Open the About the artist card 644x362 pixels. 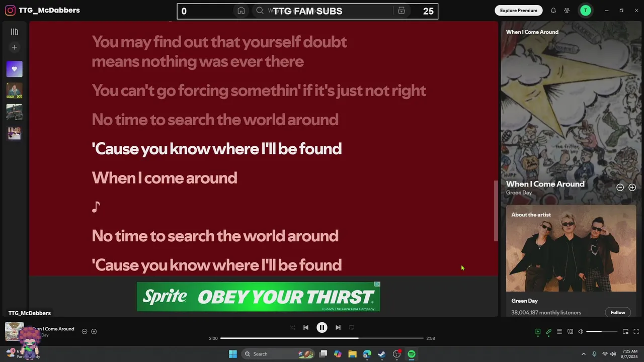(x=571, y=260)
